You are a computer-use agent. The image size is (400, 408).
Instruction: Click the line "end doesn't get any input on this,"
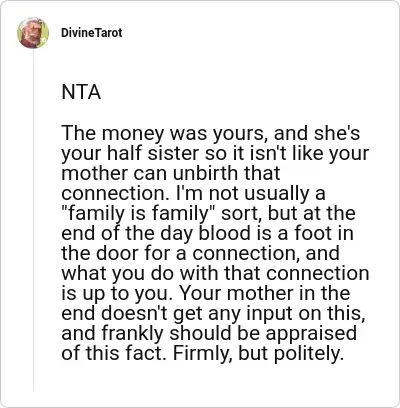pyautogui.click(x=213, y=313)
